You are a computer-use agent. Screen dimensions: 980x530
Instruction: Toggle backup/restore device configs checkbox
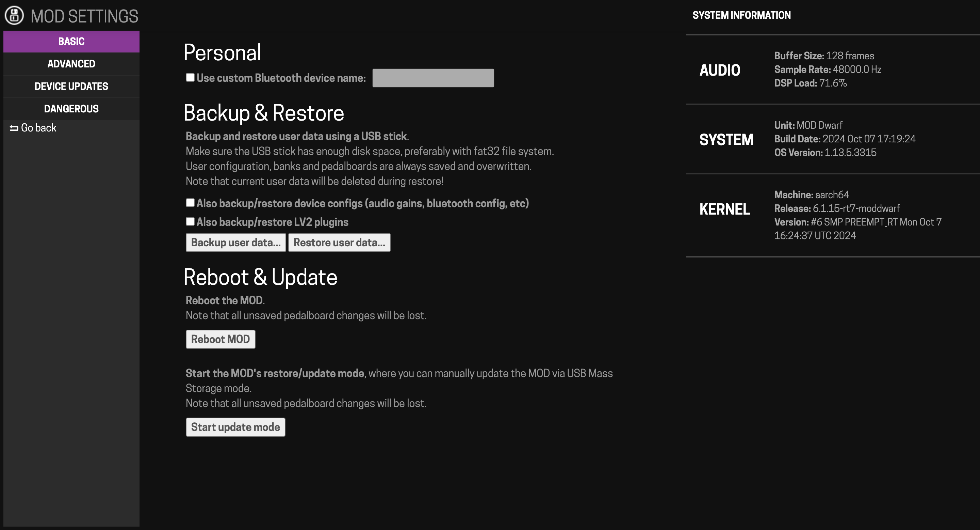[190, 203]
